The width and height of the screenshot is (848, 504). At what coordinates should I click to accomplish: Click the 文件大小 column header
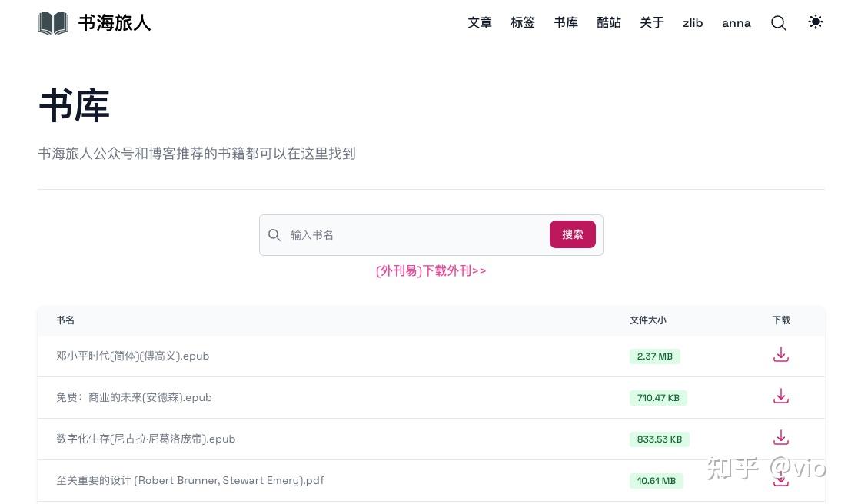[x=647, y=320]
